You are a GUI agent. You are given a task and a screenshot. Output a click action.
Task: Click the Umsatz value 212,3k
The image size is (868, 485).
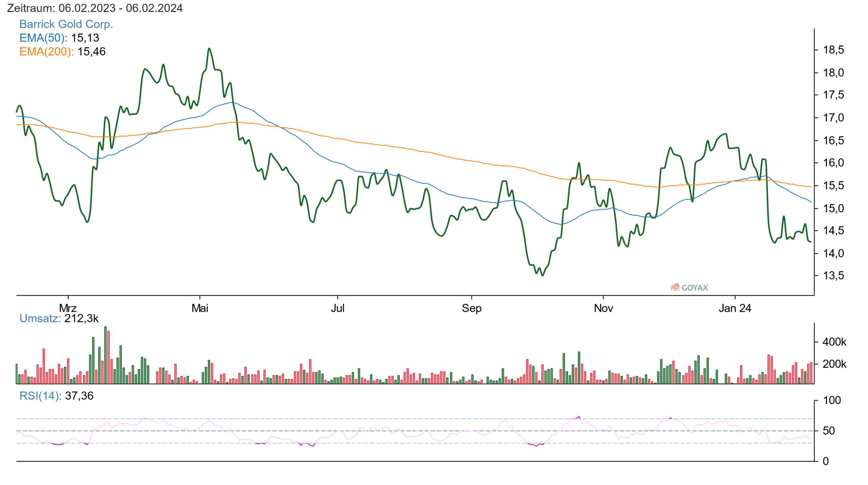pyautogui.click(x=81, y=318)
